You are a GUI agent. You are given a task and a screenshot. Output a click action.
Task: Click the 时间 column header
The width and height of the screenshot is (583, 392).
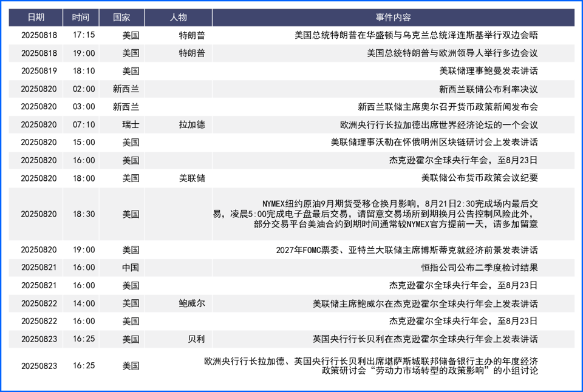(81, 18)
